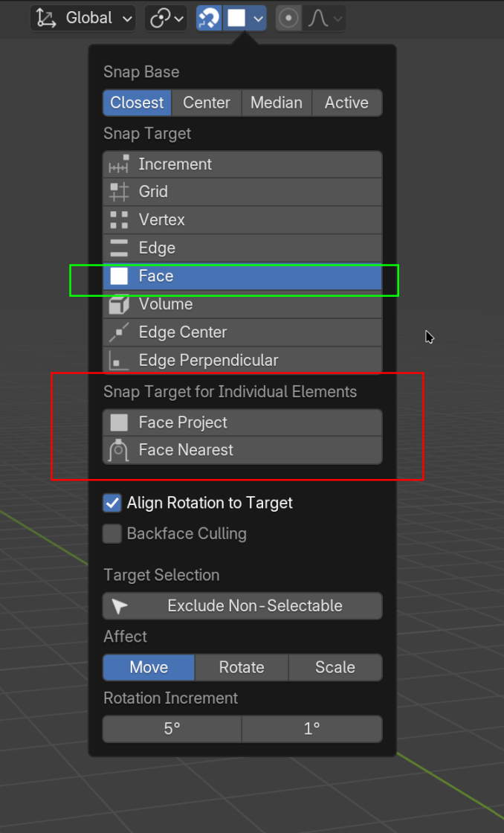The image size is (504, 833).
Task: Click the Face Nearest icon
Action: (119, 451)
